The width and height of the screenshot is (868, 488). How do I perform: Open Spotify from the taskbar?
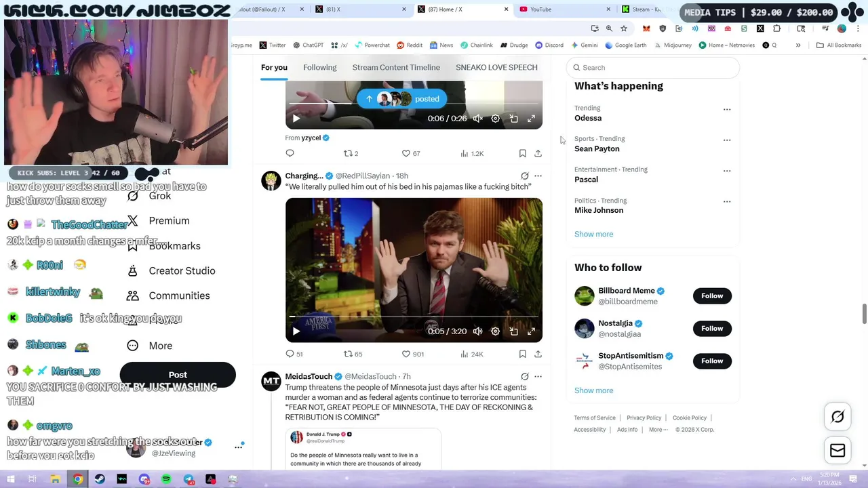(x=166, y=479)
